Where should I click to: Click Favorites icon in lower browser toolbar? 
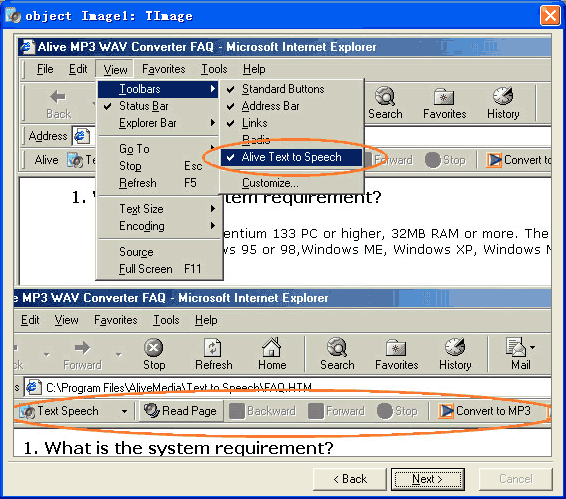[396, 354]
